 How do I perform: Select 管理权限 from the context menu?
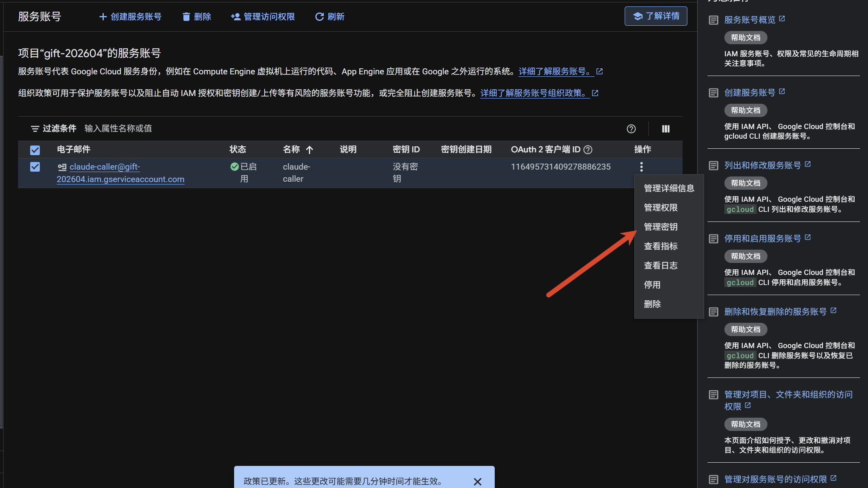(x=669, y=207)
